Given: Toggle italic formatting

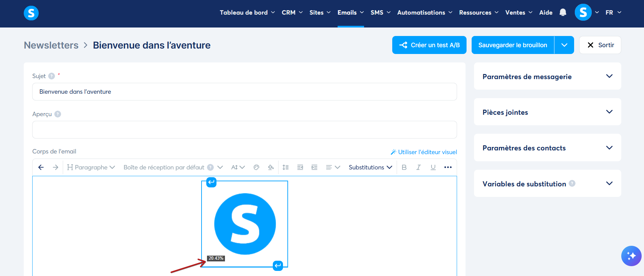Looking at the screenshot, I should click(419, 167).
